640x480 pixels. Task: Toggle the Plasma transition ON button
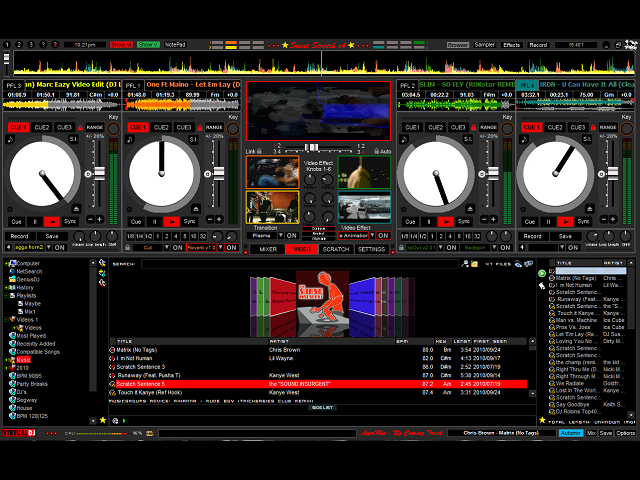pyautogui.click(x=291, y=236)
